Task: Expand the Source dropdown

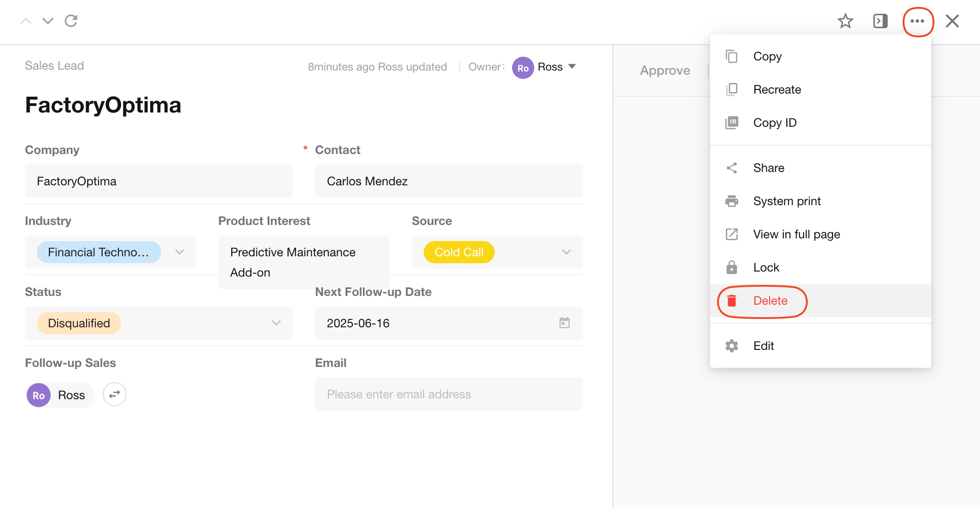Action: (x=566, y=252)
